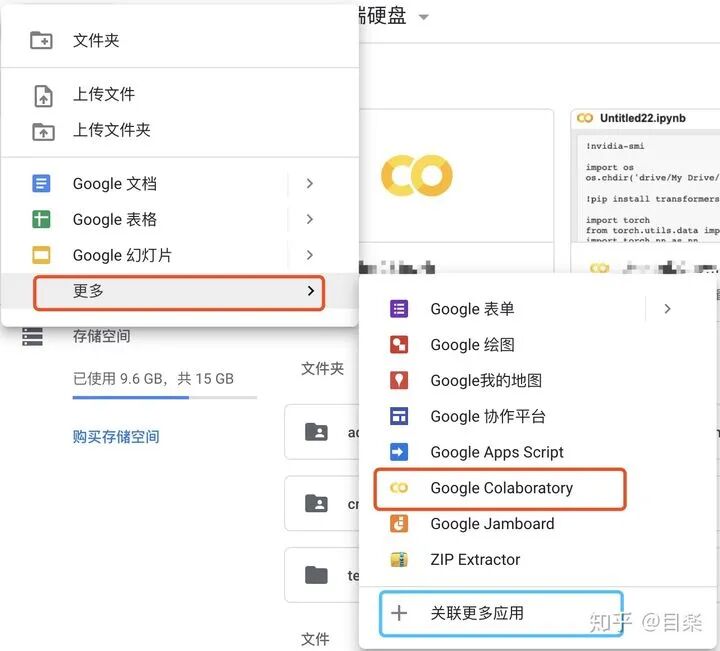The width and height of the screenshot is (720, 651).
Task: Select Google 表单 in submenu
Action: coord(537,309)
